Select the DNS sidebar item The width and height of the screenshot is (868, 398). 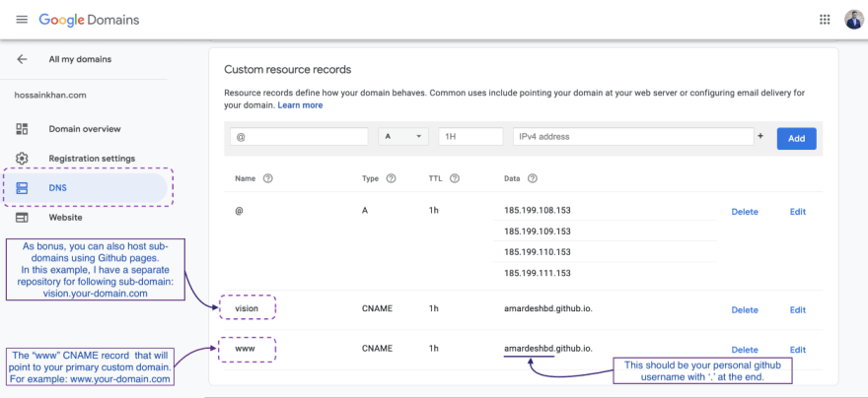coord(85,188)
